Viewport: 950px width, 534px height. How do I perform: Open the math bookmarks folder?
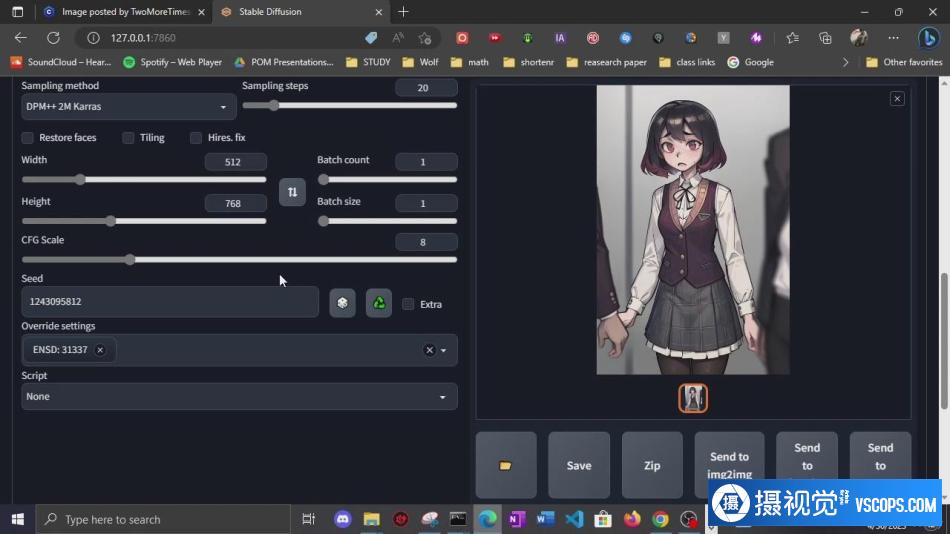pyautogui.click(x=470, y=62)
